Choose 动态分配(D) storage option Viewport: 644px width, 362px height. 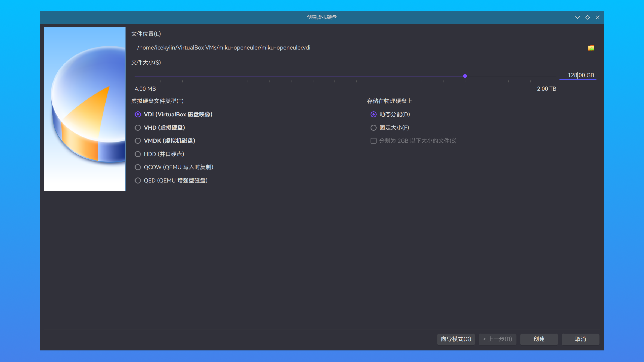(x=390, y=114)
